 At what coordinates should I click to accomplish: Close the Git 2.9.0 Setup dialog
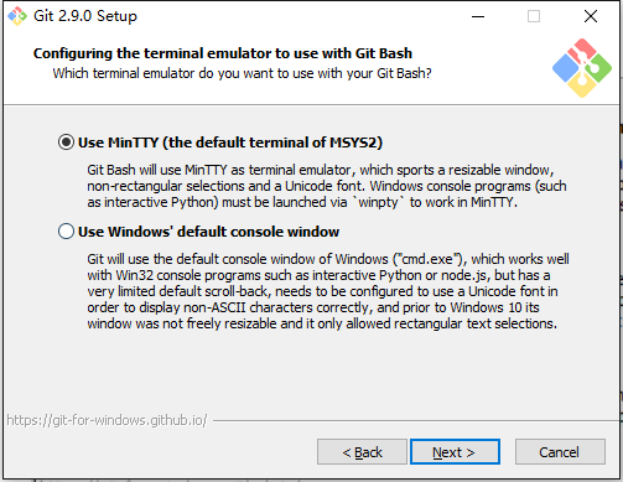(x=591, y=16)
